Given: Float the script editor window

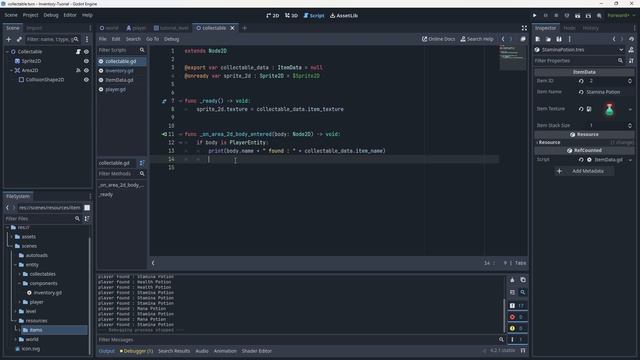Looking at the screenshot, I should tap(523, 39).
